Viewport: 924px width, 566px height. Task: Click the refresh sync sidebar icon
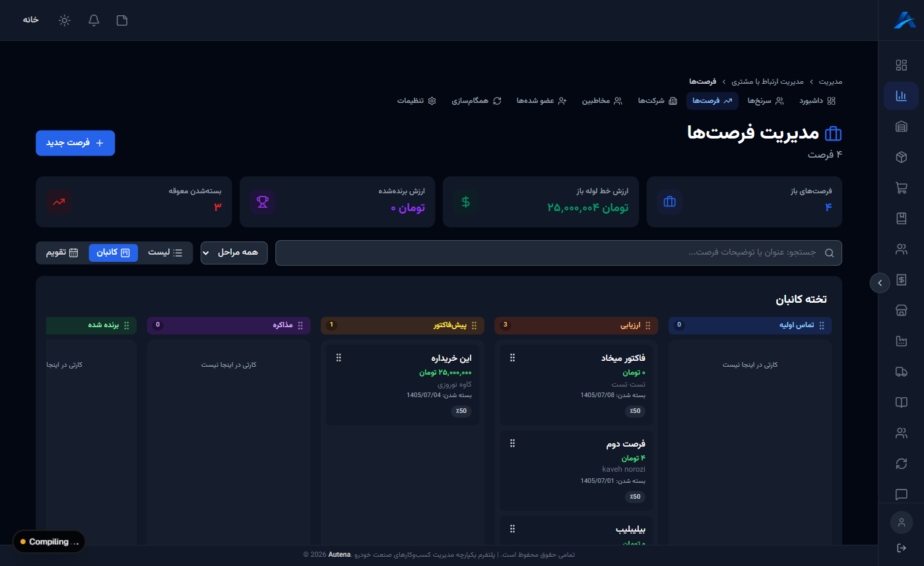click(x=901, y=464)
